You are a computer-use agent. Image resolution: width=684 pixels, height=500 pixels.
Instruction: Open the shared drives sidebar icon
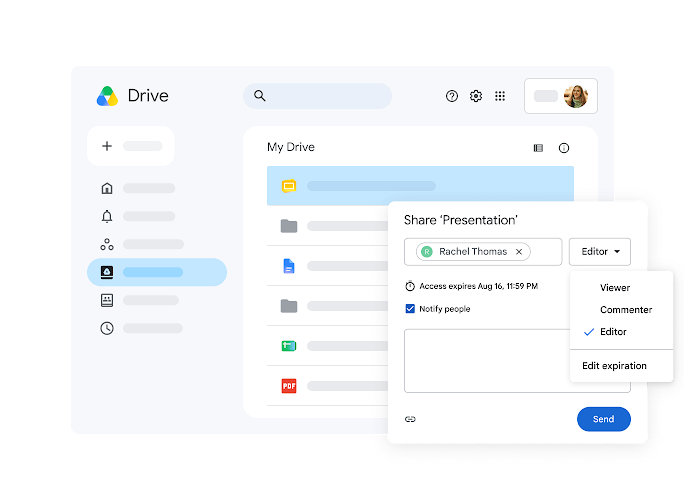107,300
